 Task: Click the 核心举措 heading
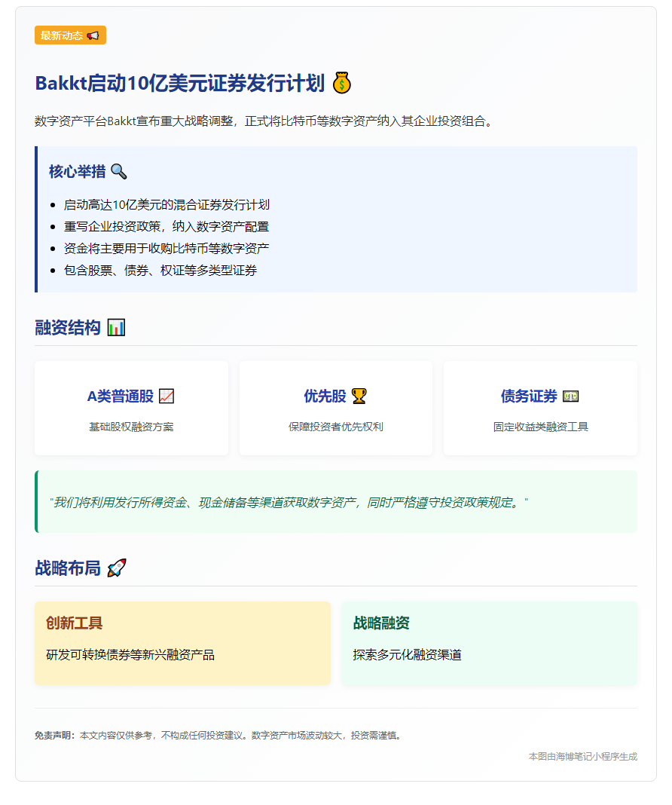[x=78, y=171]
